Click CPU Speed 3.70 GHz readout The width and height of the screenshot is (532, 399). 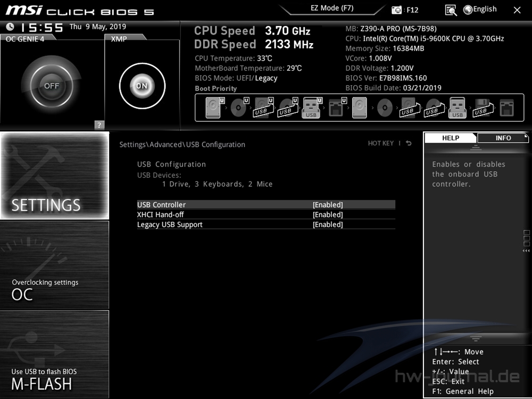[x=252, y=31]
